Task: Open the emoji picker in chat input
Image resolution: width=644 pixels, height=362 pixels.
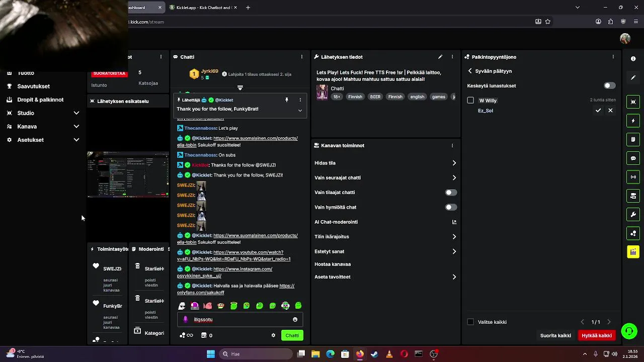Action: tap(295, 319)
